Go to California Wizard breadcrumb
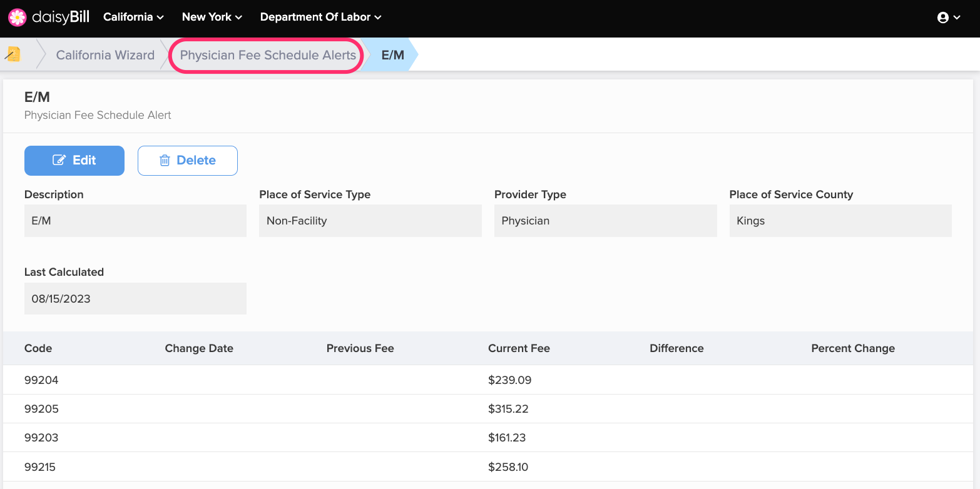 [x=105, y=55]
